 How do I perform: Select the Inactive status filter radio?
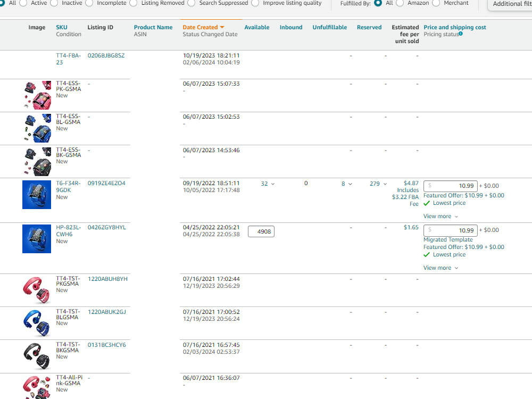click(54, 3)
